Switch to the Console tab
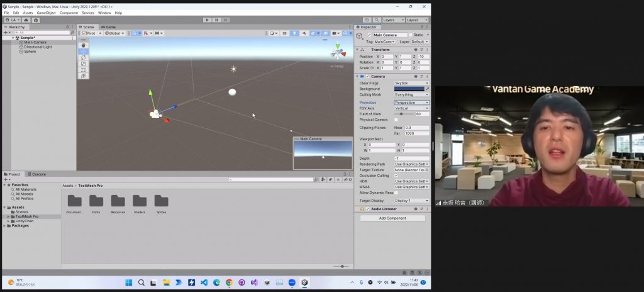The width and height of the screenshot is (644, 292). [x=36, y=174]
